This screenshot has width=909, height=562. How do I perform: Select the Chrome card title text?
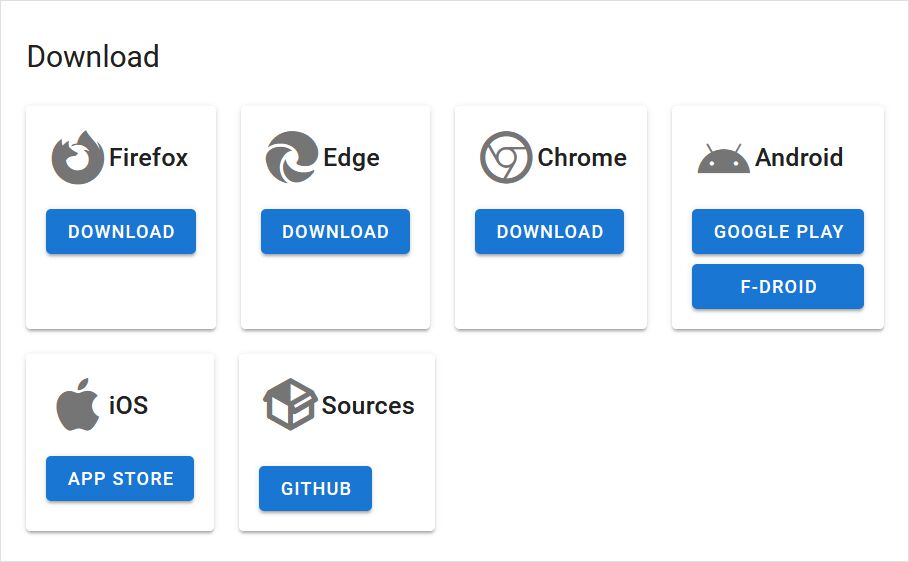click(582, 158)
